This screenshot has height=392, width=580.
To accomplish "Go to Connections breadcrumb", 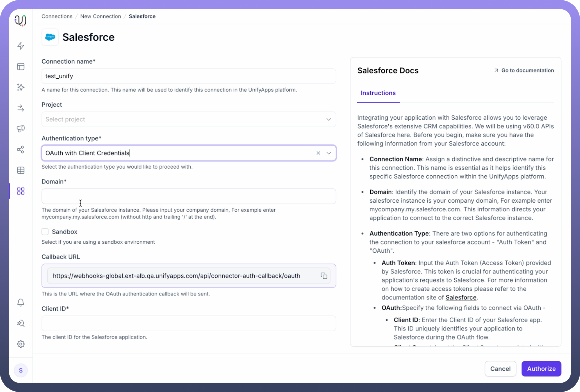I will (x=57, y=16).
